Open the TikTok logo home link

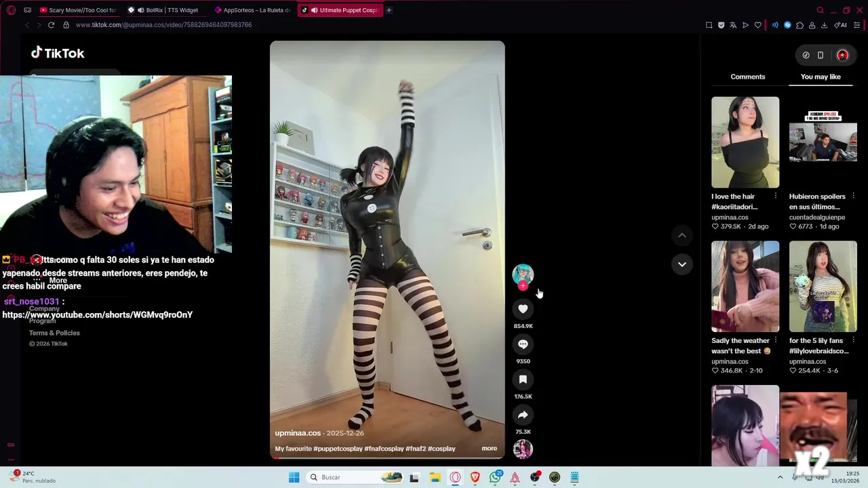click(58, 53)
